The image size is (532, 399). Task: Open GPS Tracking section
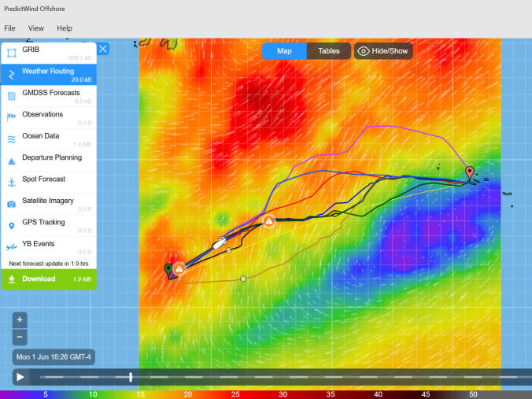coord(49,225)
